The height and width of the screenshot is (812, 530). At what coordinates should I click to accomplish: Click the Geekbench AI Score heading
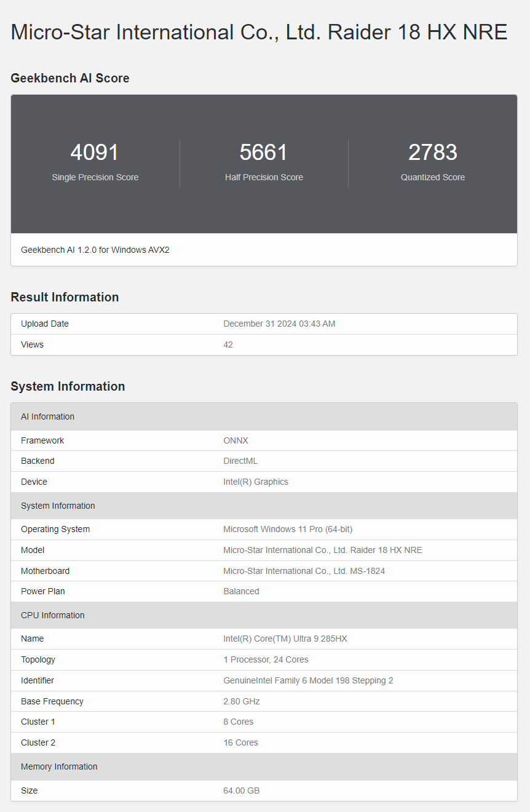(69, 78)
